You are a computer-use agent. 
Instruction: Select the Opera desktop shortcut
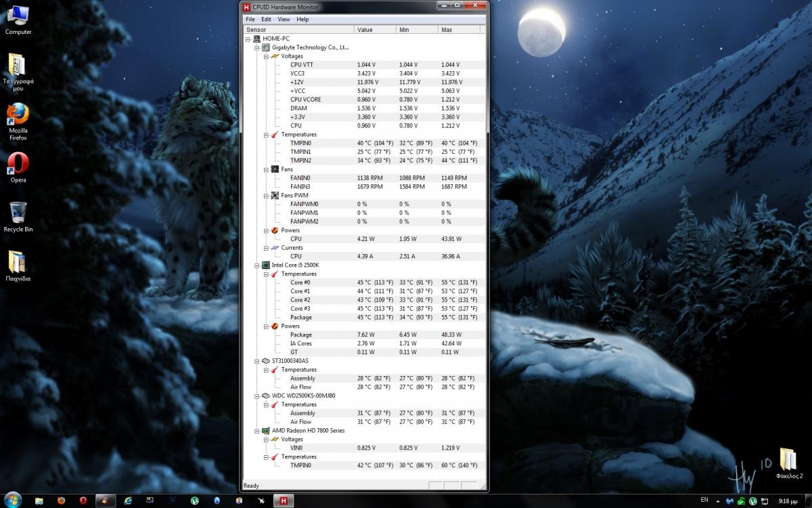pos(18,168)
